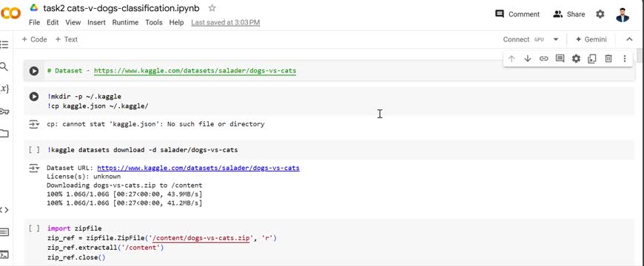The height and width of the screenshot is (266, 644).
Task: Run the Dataset comment cell
Action: point(33,71)
